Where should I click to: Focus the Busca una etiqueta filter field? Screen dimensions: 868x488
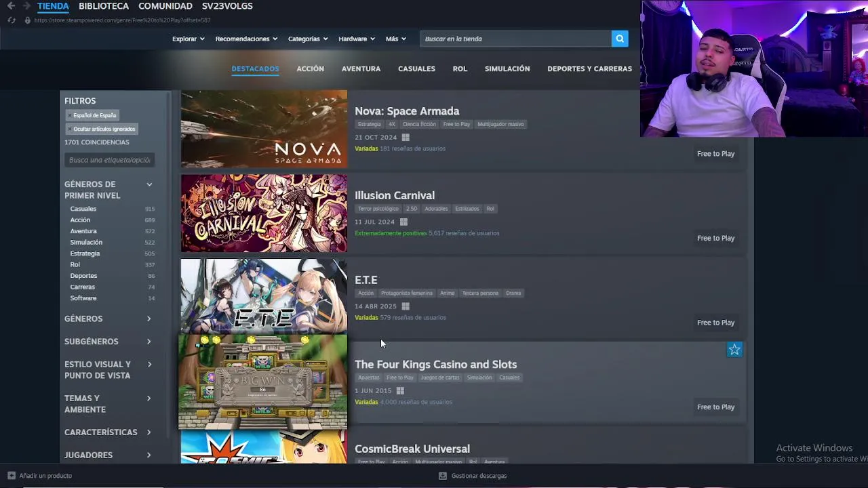[x=110, y=160]
